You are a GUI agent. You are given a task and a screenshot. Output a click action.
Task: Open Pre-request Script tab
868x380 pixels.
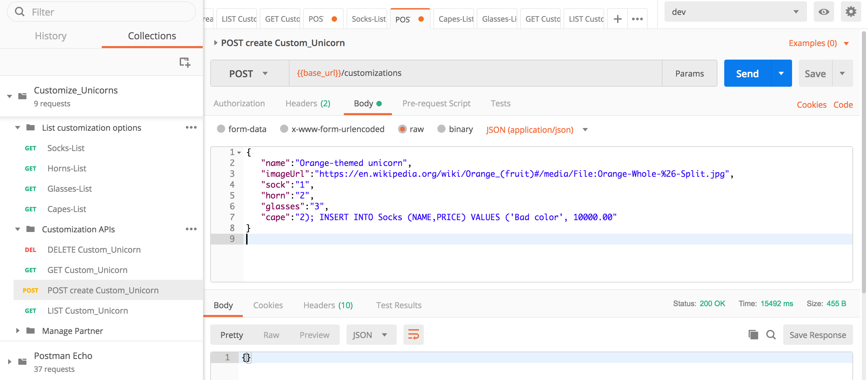click(x=436, y=103)
